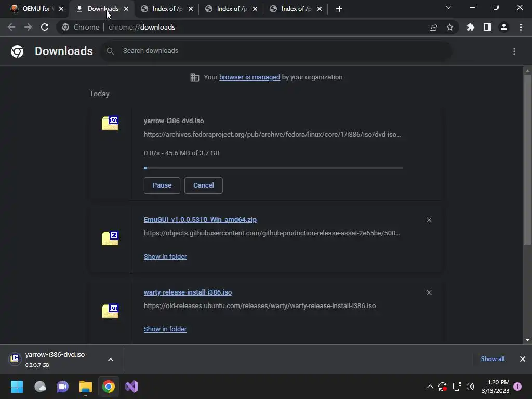Show EmuGUI zip in folder
The height and width of the screenshot is (399, 532).
165,257
